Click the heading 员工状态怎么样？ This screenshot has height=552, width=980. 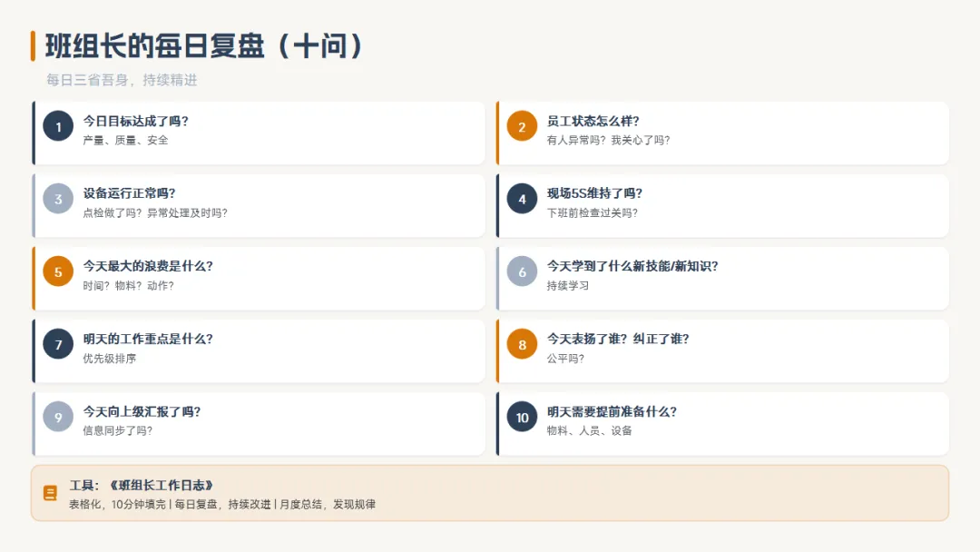(x=593, y=121)
